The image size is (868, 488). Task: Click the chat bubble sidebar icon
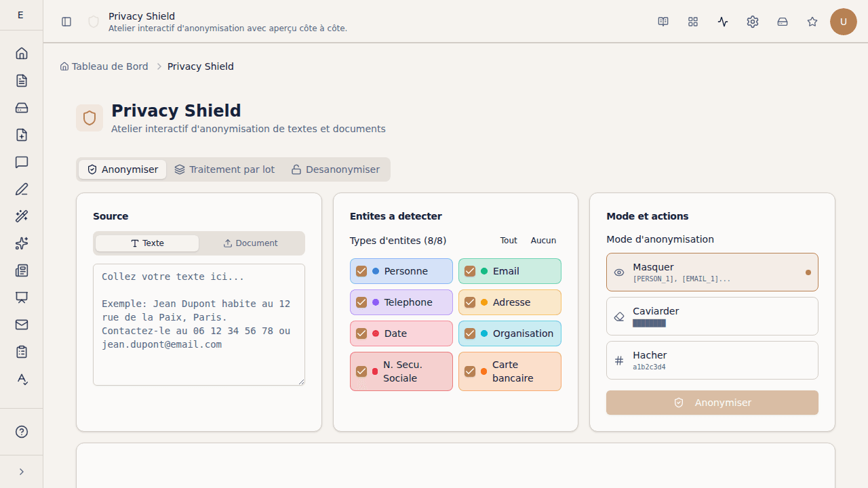22,162
